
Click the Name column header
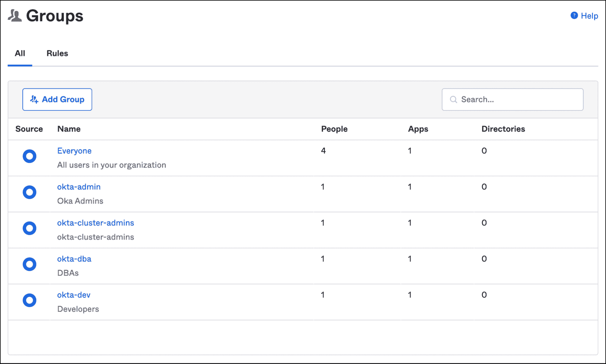pos(69,129)
